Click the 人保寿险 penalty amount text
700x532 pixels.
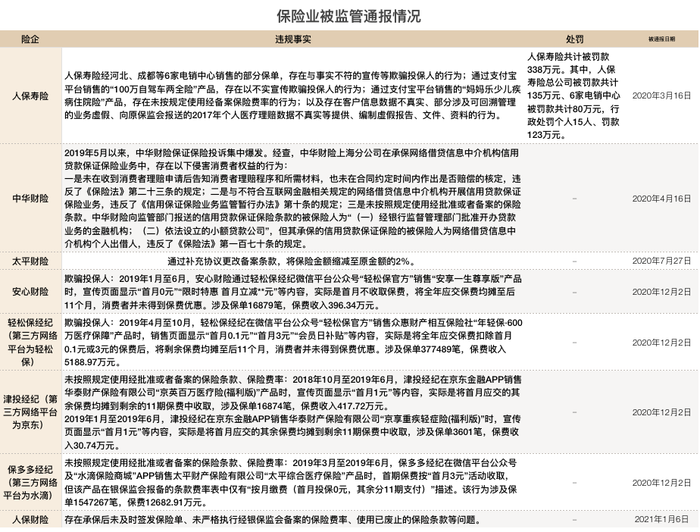[574, 96]
